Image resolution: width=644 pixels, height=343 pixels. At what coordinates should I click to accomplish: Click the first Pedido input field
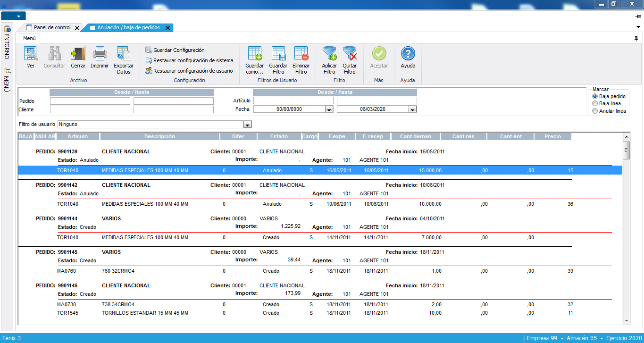pyautogui.click(x=90, y=101)
